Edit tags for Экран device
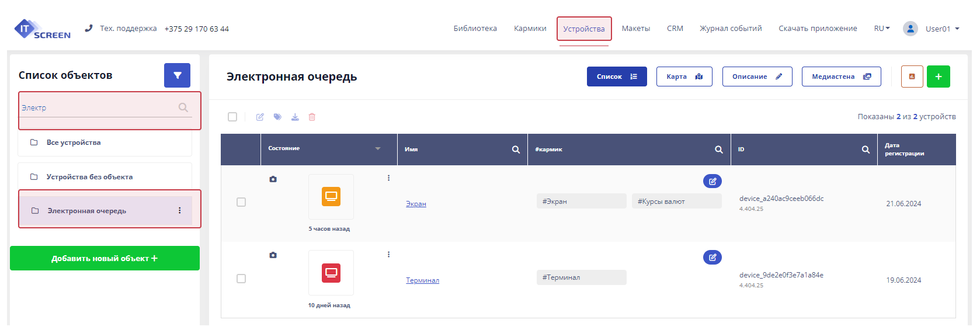 click(713, 181)
